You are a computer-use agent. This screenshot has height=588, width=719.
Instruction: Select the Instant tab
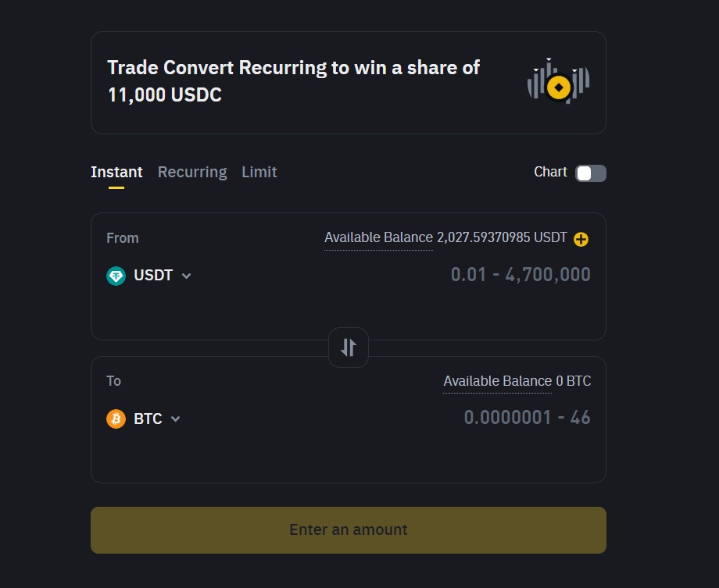pos(116,172)
